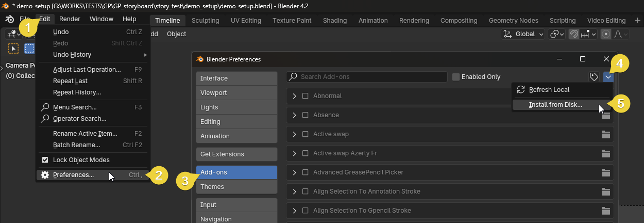644x223 pixels.
Task: Click the Menu Search magnifier icon
Action: 45,107
